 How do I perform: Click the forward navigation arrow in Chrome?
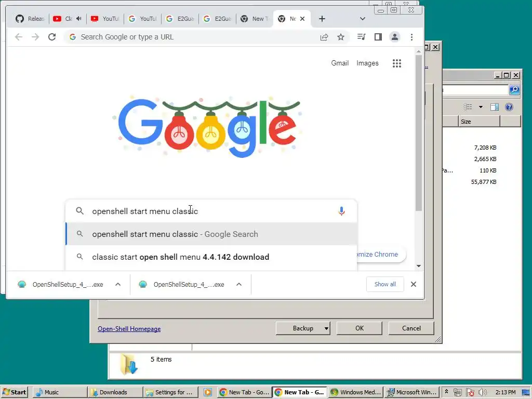35,37
